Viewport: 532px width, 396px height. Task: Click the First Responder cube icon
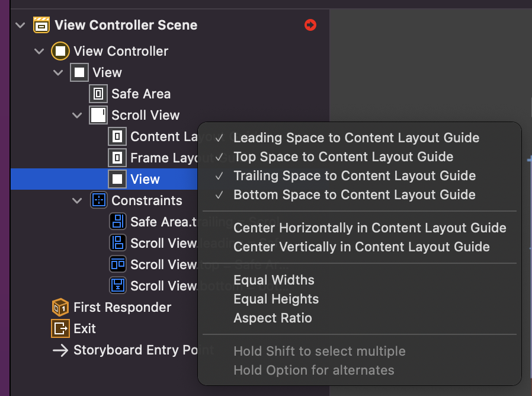coord(60,307)
